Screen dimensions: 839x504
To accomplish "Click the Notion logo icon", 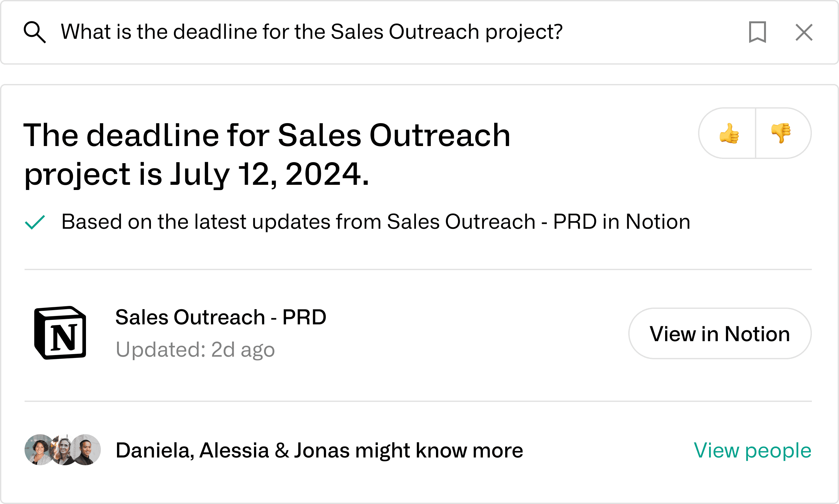I will click(x=60, y=332).
